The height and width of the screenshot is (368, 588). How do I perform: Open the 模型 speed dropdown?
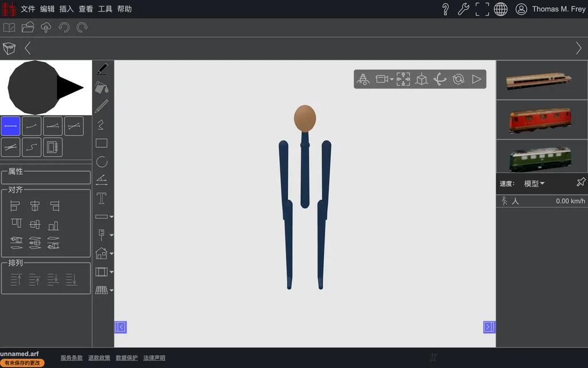click(x=534, y=183)
